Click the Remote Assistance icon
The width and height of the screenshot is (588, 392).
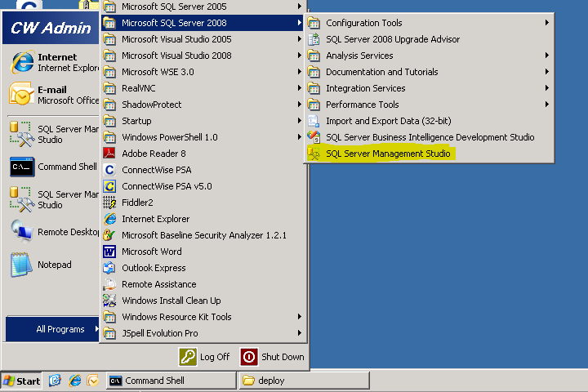(109, 284)
